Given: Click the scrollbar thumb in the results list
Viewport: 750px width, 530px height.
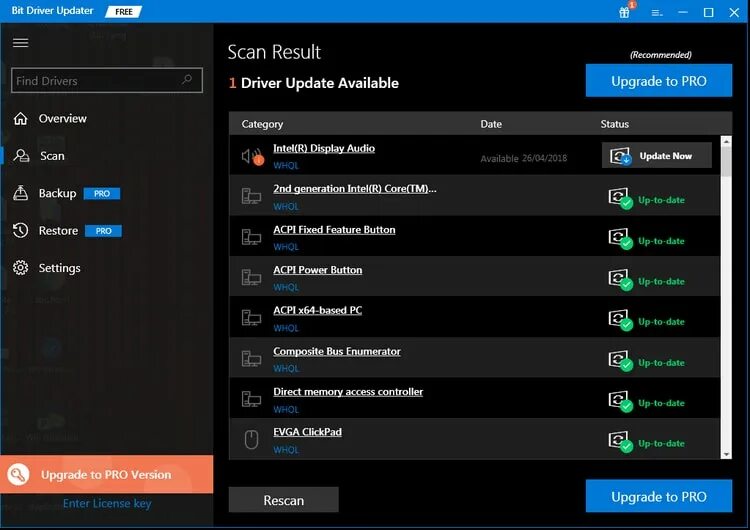Looking at the screenshot, I should tap(726, 162).
